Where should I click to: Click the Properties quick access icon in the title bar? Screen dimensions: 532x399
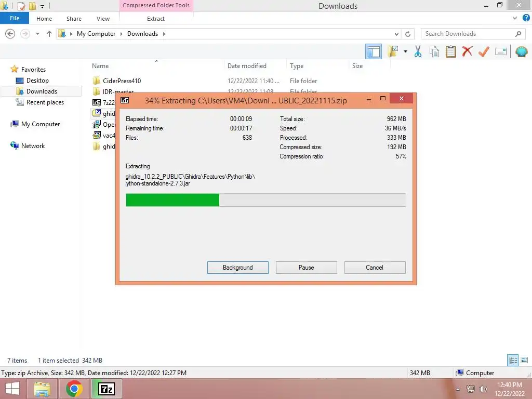tap(21, 6)
